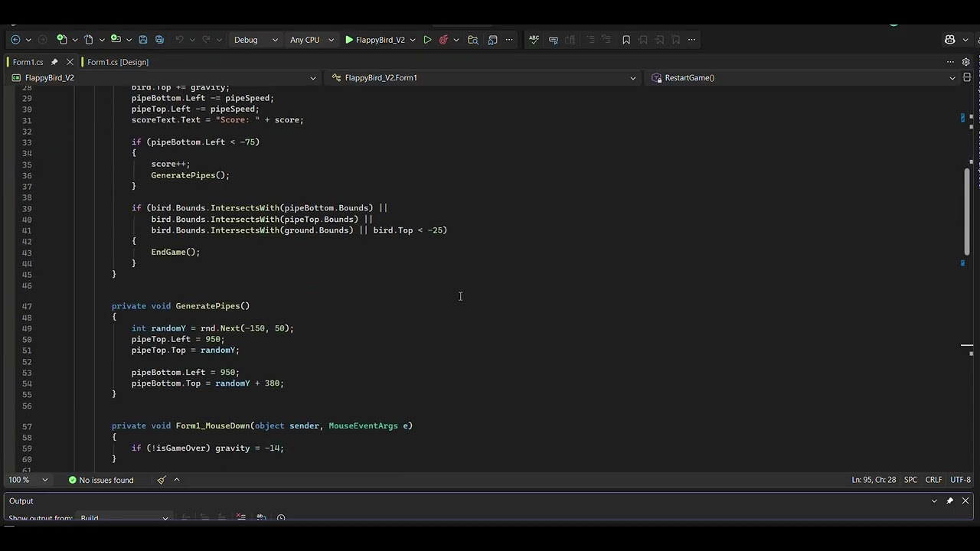
Task: Click the GeneratePipes() method declaration name
Action: (x=212, y=306)
